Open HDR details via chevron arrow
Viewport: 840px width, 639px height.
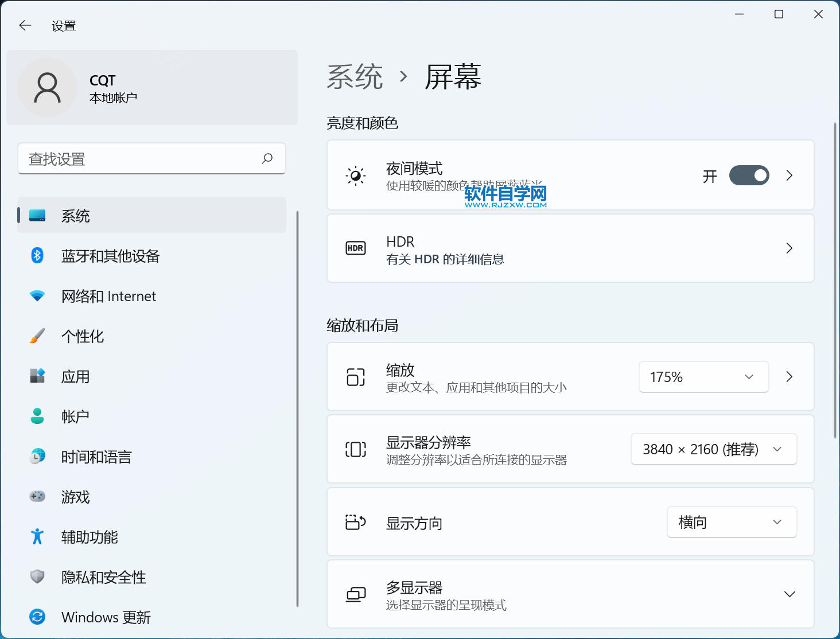pyautogui.click(x=790, y=248)
